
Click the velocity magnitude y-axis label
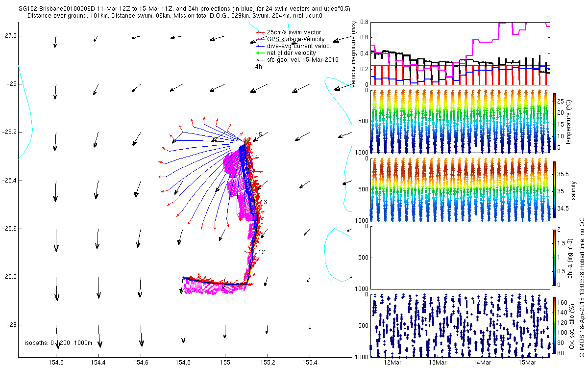point(354,53)
